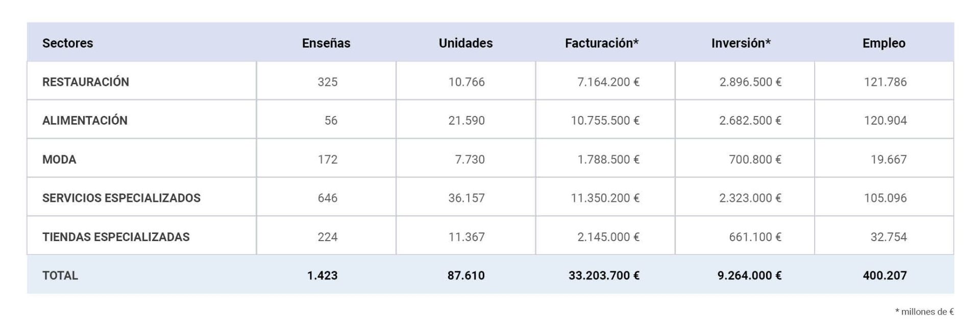Click the Sectores column header
Viewport: 980px width, 330px height.
[x=67, y=43]
